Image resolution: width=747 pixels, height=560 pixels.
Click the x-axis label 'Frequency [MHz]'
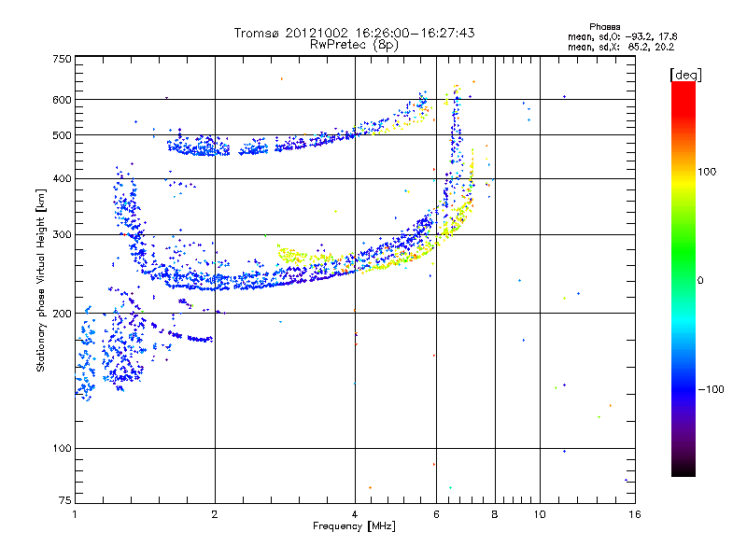click(354, 526)
